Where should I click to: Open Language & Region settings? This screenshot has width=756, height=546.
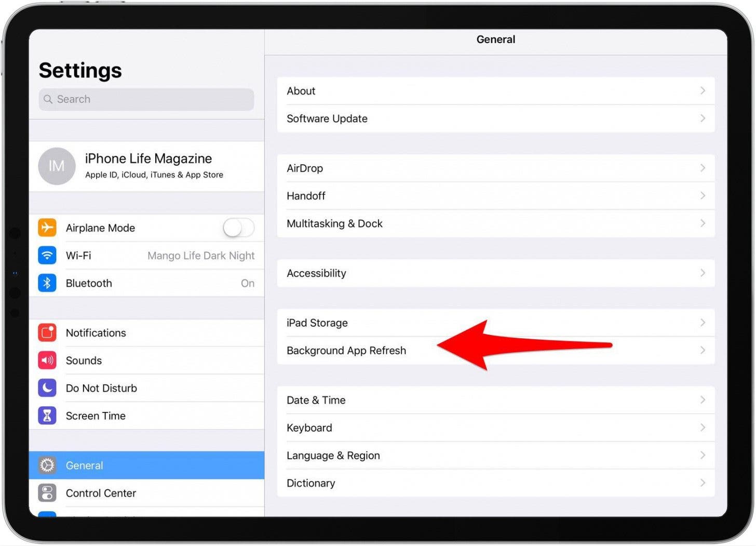[496, 455]
